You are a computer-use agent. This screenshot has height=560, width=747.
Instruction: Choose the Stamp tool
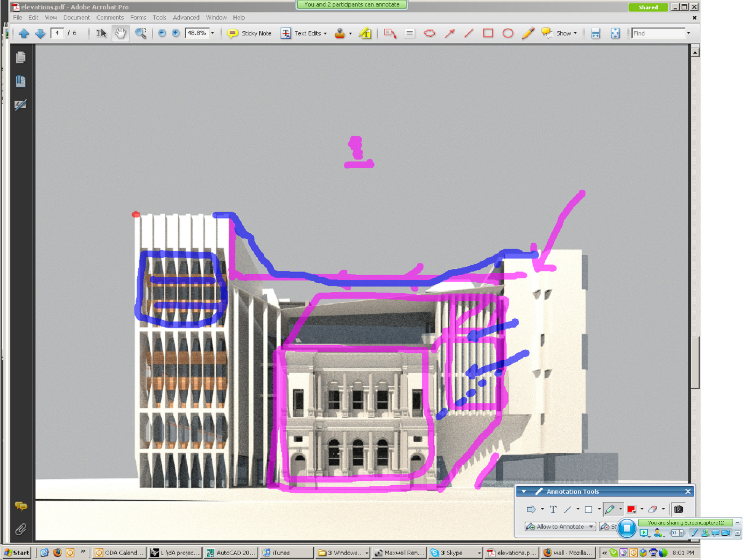340,33
